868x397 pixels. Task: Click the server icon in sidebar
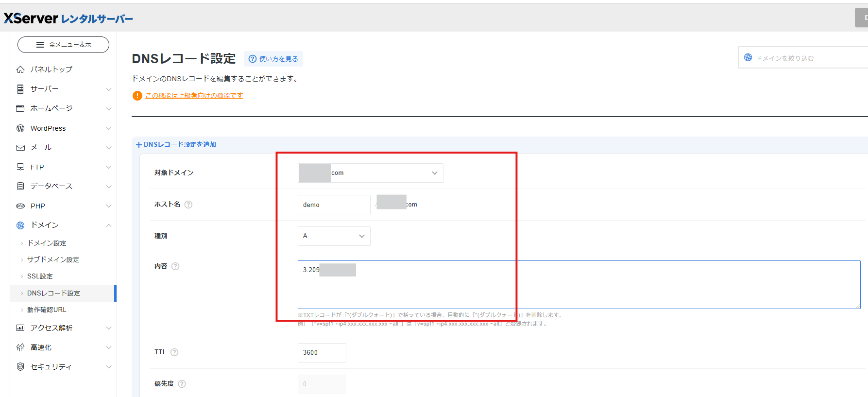click(x=20, y=89)
